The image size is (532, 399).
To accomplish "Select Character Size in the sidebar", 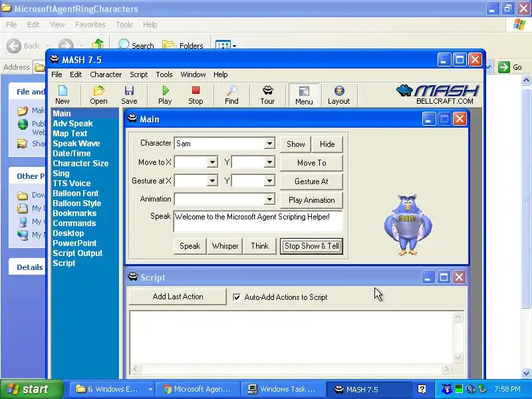I will [80, 163].
